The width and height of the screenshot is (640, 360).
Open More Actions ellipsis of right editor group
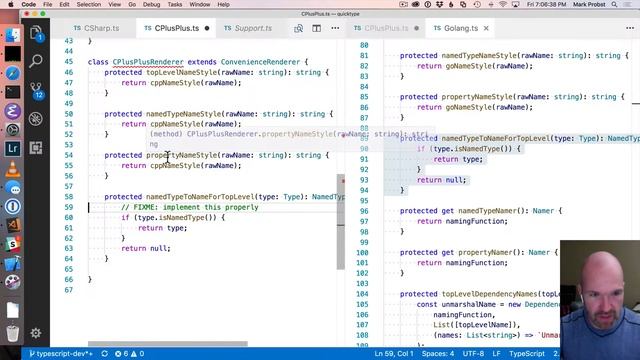[630, 28]
